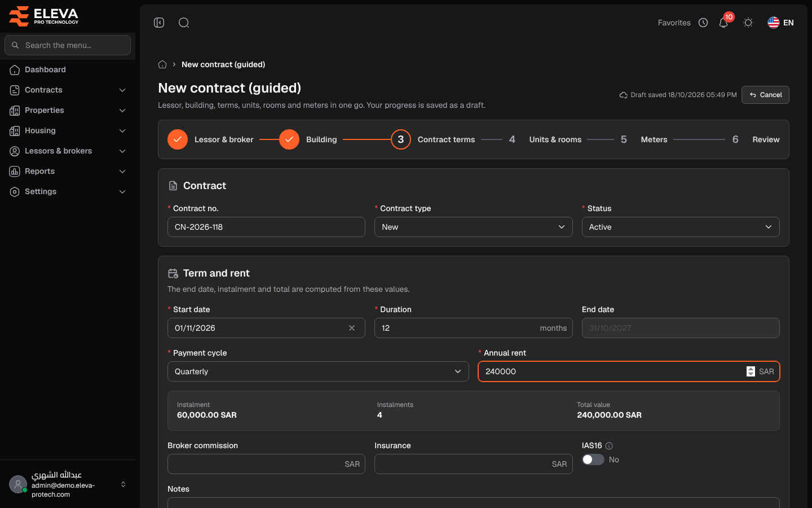The image size is (812, 508).
Task: Collapse the sidebar panel icon
Action: click(x=159, y=23)
